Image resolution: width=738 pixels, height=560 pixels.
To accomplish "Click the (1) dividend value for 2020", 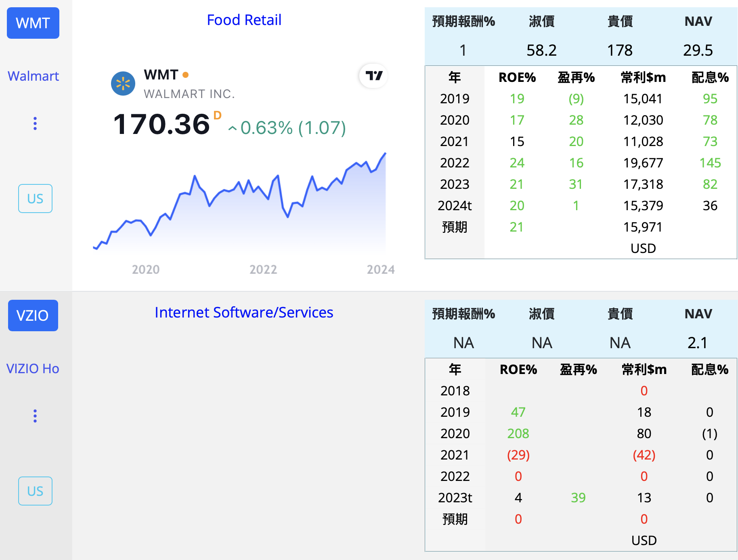I will 709,433.
